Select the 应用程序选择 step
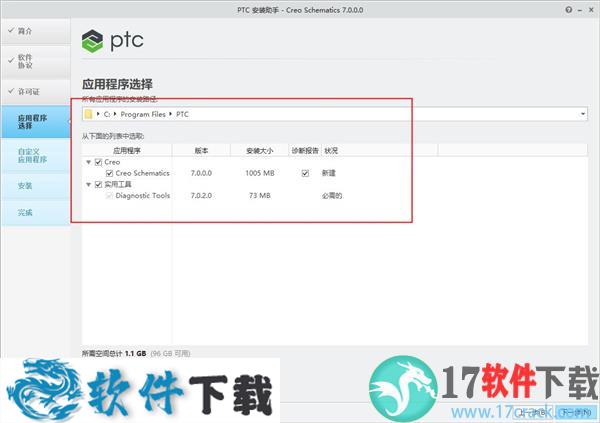 [35, 122]
